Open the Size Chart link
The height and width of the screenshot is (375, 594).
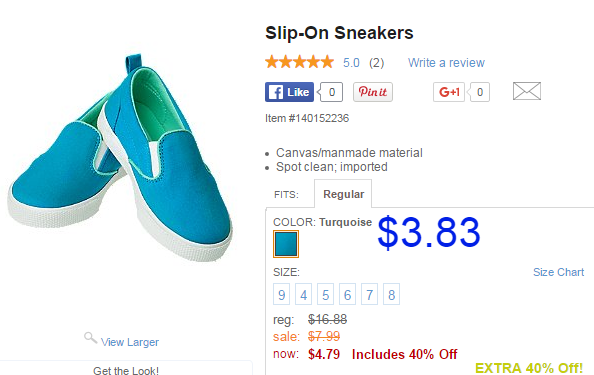(x=558, y=272)
